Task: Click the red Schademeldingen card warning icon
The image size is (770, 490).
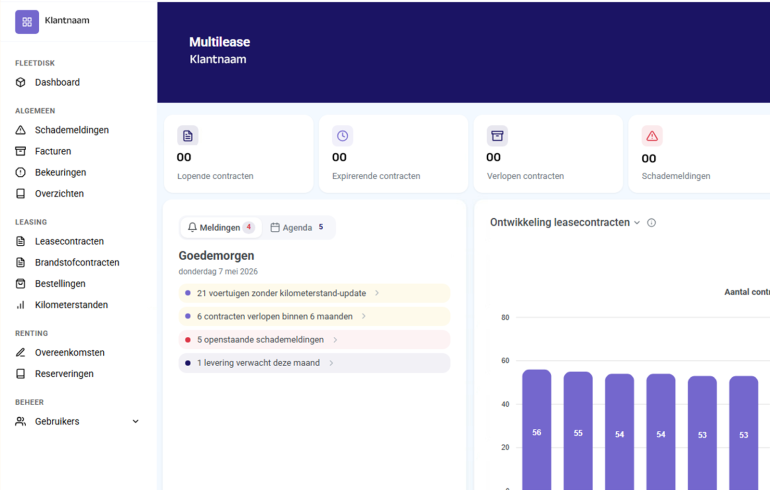Action: click(652, 136)
